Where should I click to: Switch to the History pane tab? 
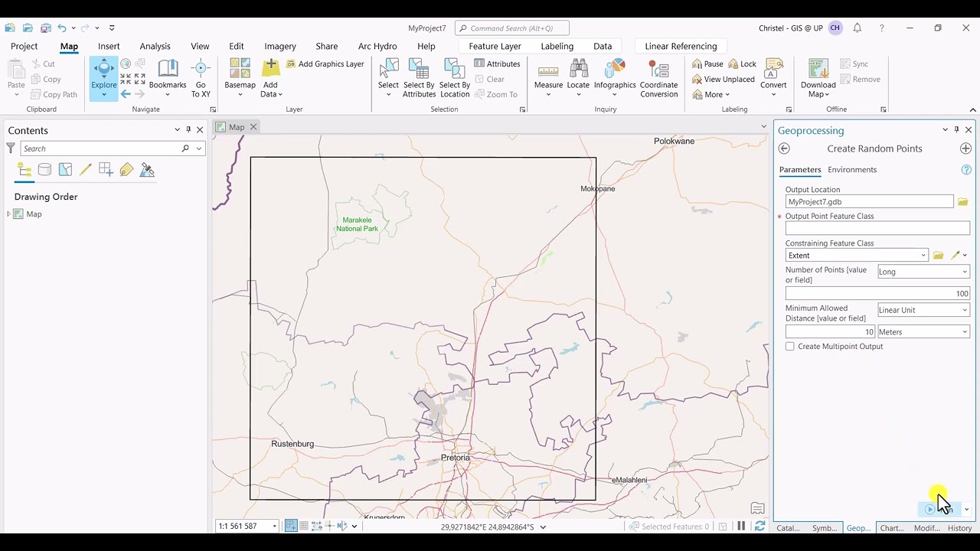(959, 528)
